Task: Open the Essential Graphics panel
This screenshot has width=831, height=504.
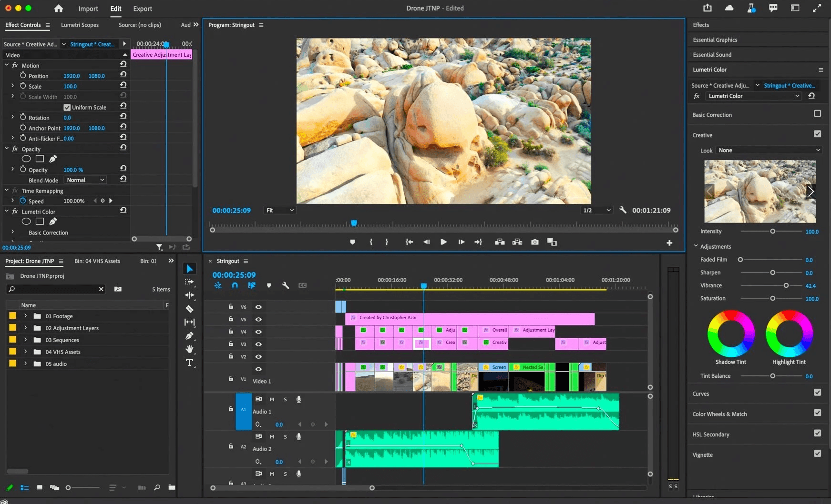Action: pyautogui.click(x=715, y=40)
